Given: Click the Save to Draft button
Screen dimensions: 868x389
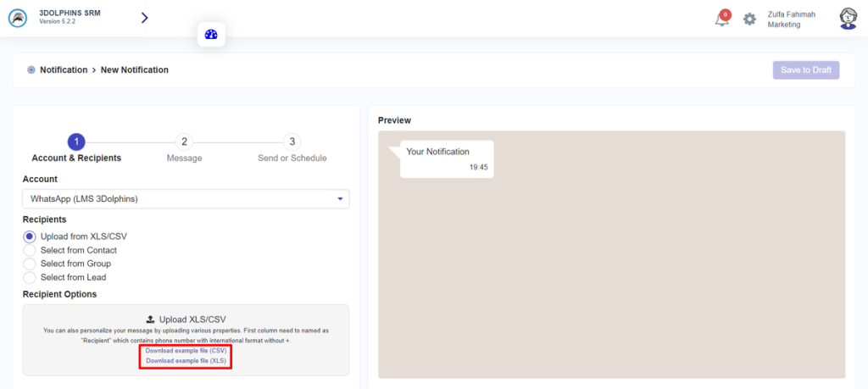Looking at the screenshot, I should [x=805, y=69].
